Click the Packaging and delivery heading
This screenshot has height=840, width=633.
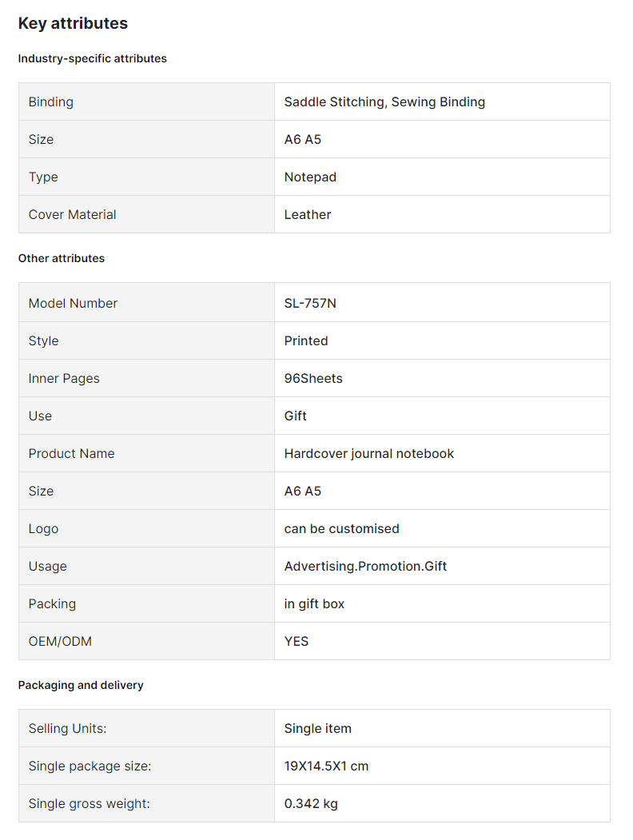[x=81, y=685]
